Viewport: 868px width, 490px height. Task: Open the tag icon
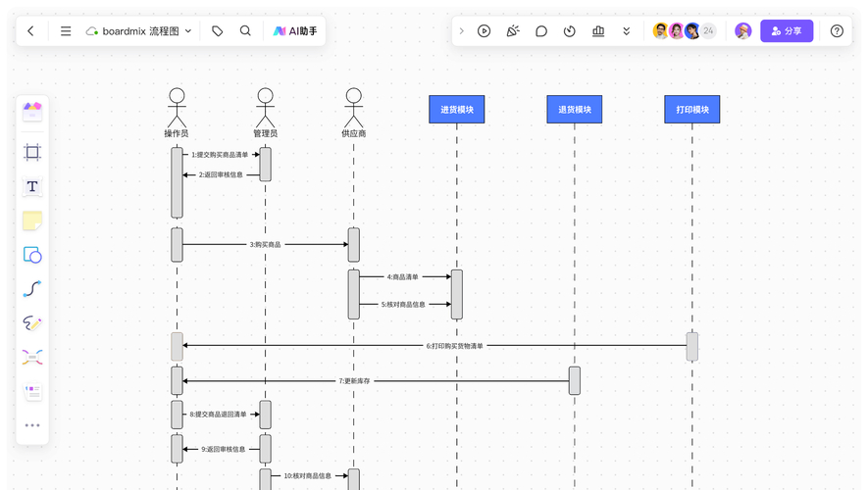[x=218, y=31]
